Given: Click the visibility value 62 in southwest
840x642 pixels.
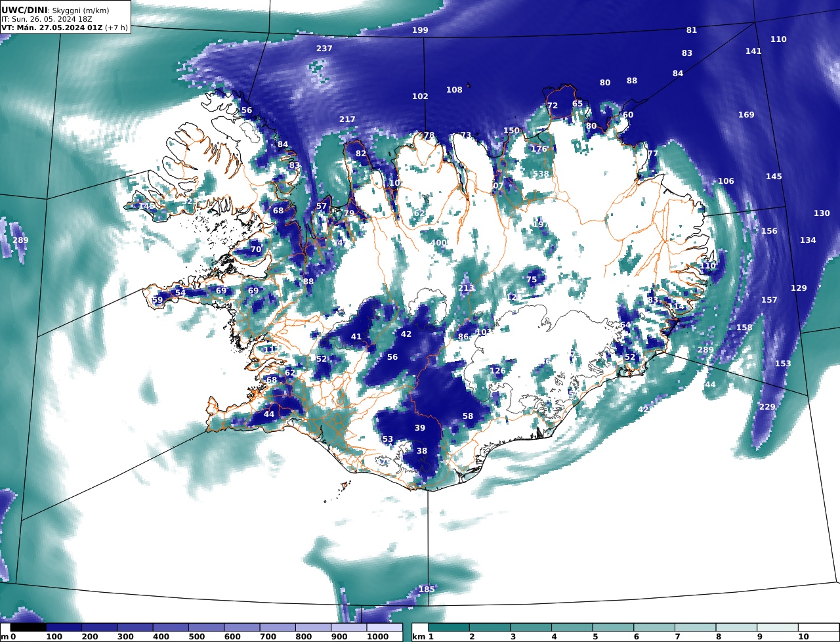Looking at the screenshot, I should [x=290, y=373].
